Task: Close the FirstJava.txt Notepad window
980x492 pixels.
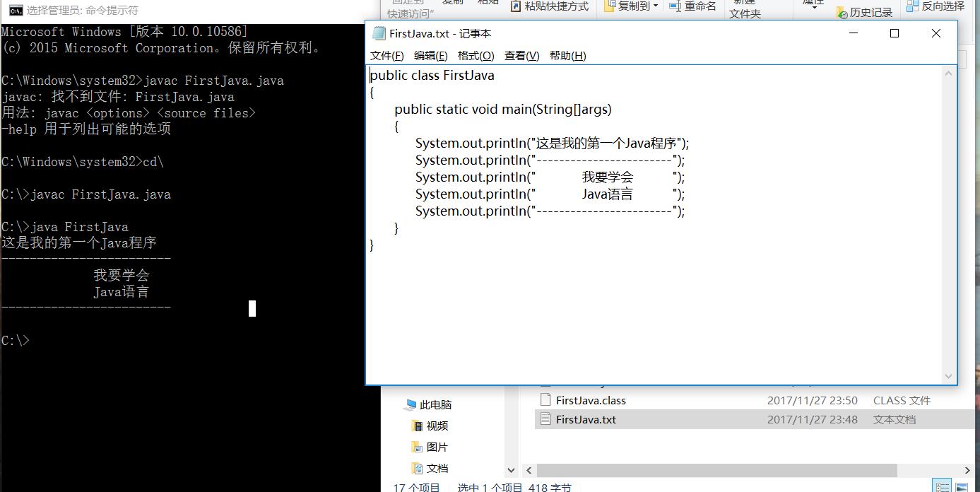Action: 936,33
